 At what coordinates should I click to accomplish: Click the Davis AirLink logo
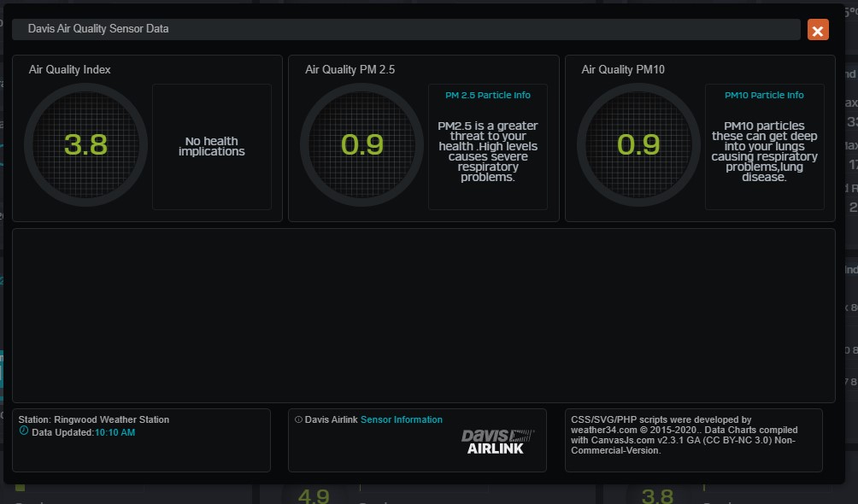[x=497, y=442]
